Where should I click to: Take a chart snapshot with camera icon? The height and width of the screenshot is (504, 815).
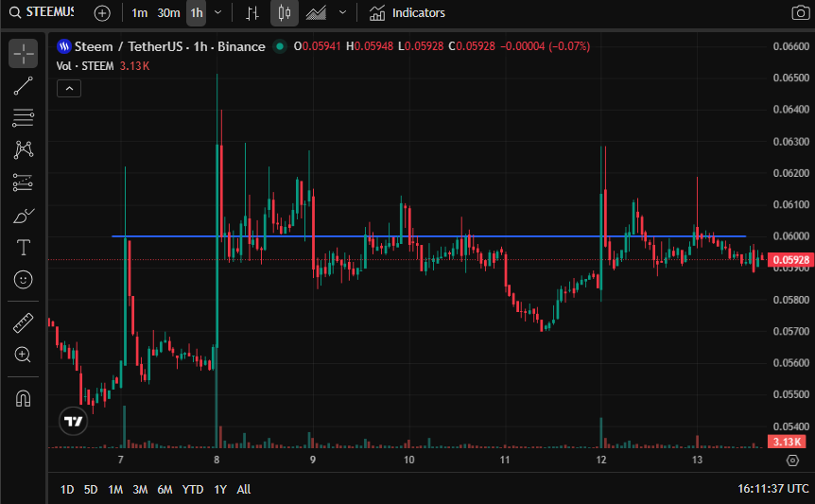click(x=800, y=13)
